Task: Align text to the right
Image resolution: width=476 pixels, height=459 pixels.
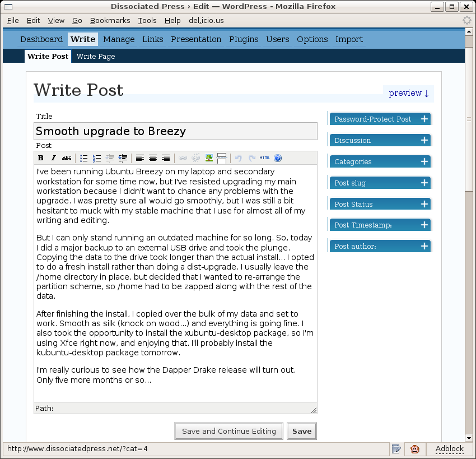Action: 166,158
